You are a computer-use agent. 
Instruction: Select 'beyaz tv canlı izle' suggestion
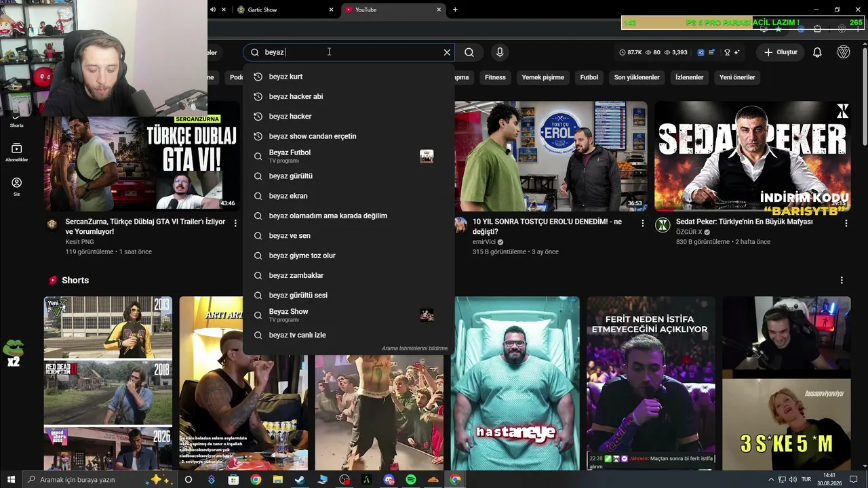tap(349, 335)
